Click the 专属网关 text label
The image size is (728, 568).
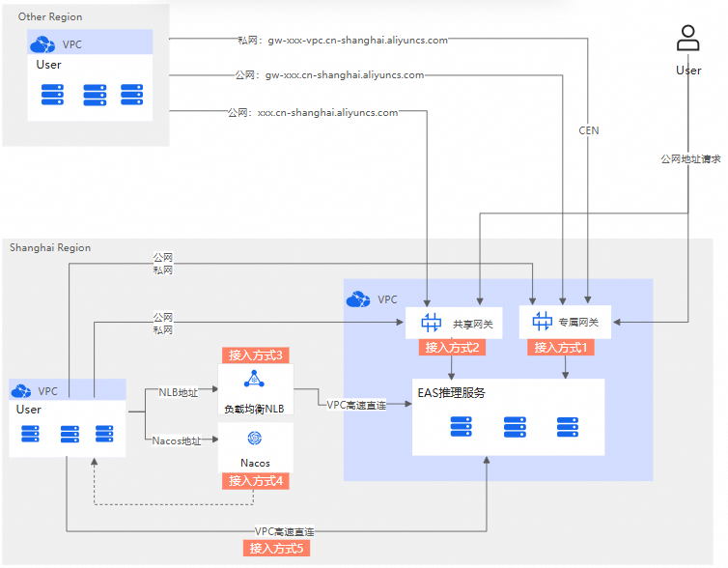(x=578, y=323)
